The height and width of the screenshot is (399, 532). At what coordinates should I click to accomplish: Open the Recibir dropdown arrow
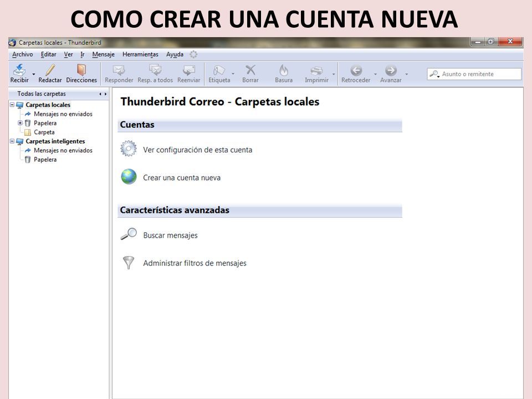[x=34, y=74]
